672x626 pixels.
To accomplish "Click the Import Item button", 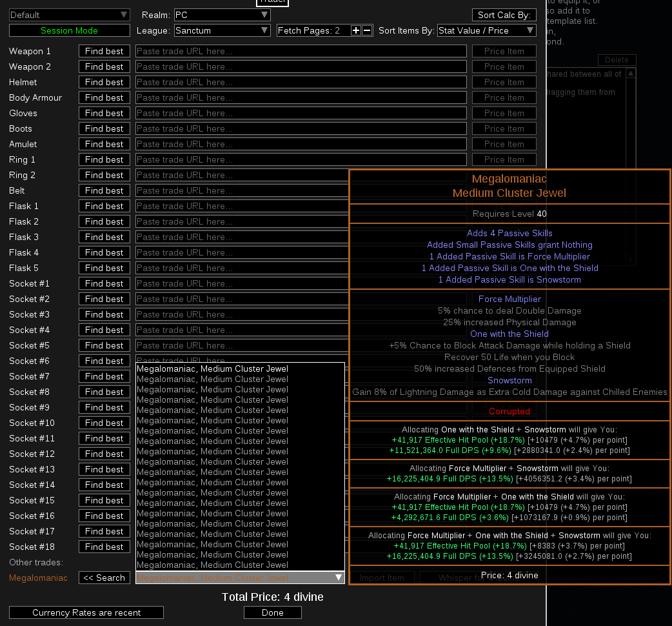I will click(x=382, y=578).
